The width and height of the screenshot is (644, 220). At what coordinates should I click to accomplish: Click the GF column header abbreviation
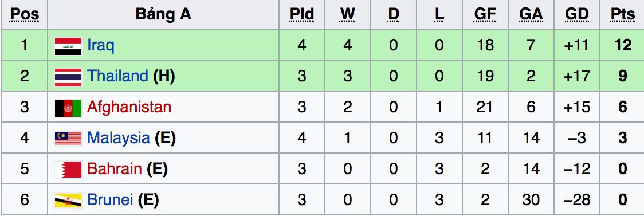pos(485,14)
